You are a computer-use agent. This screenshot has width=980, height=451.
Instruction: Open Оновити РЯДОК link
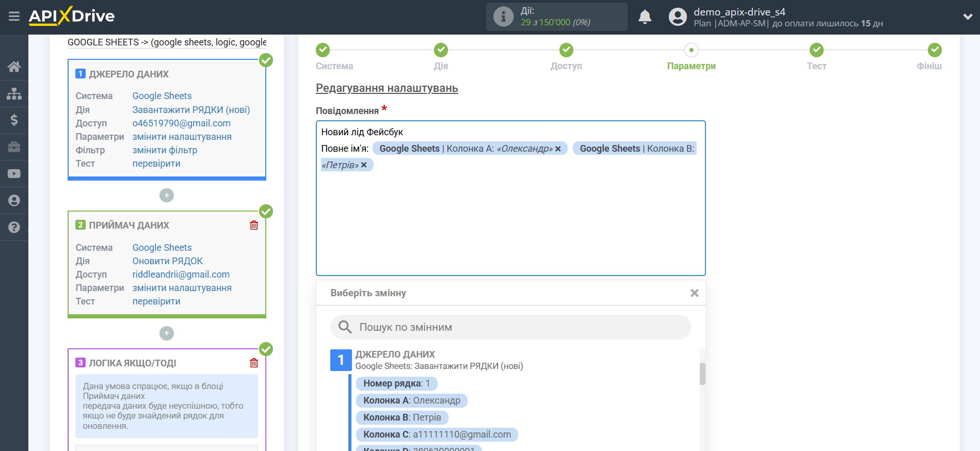pos(167,261)
